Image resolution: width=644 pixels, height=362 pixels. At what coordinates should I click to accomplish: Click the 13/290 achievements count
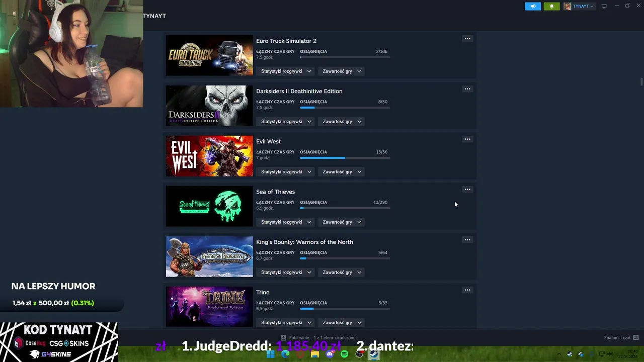(x=380, y=202)
